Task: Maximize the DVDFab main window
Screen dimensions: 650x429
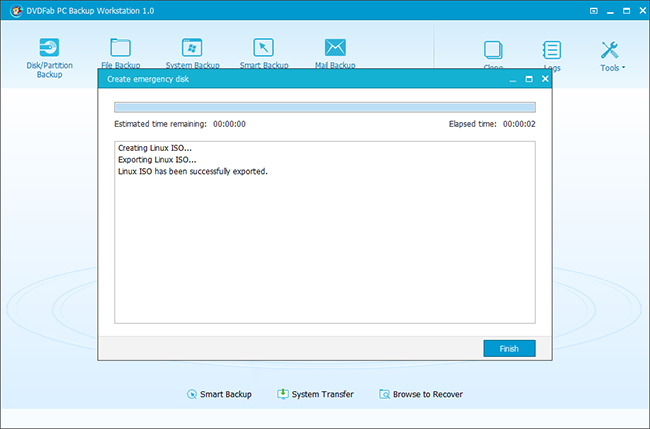Action: [626, 11]
